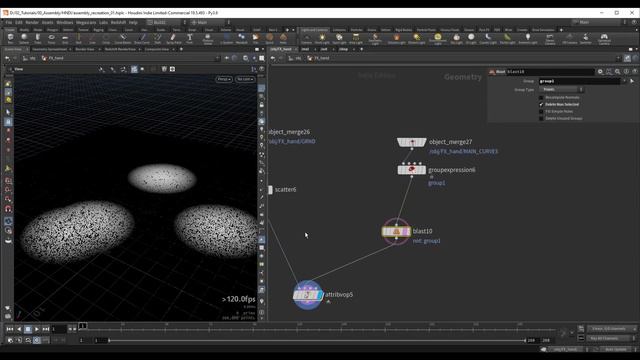Toggle Delete Non Selected checkbox

click(x=541, y=104)
